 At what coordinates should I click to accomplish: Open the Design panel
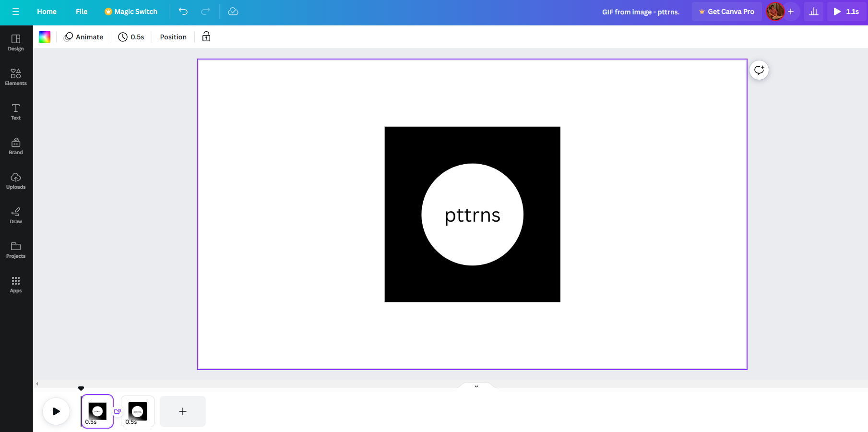(x=16, y=43)
